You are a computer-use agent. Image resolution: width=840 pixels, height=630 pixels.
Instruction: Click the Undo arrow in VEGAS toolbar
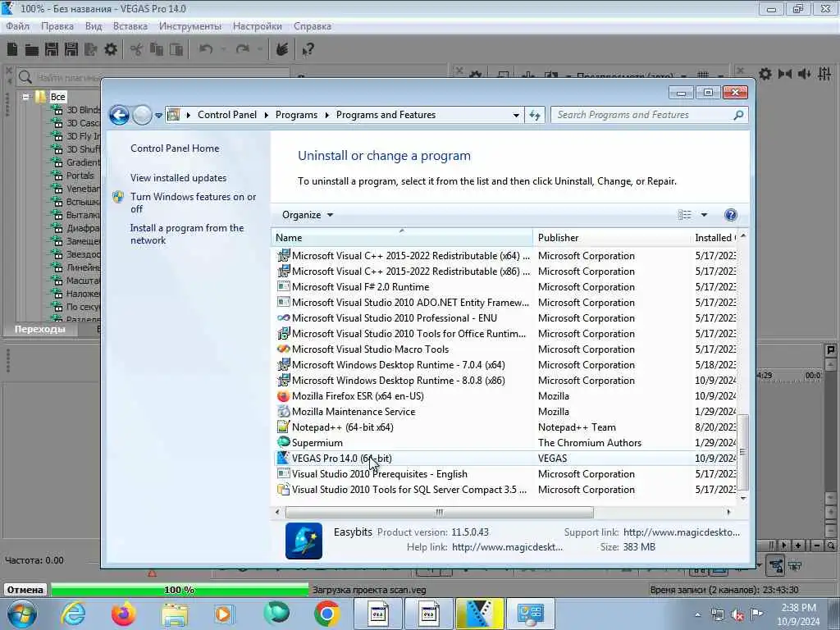(206, 50)
